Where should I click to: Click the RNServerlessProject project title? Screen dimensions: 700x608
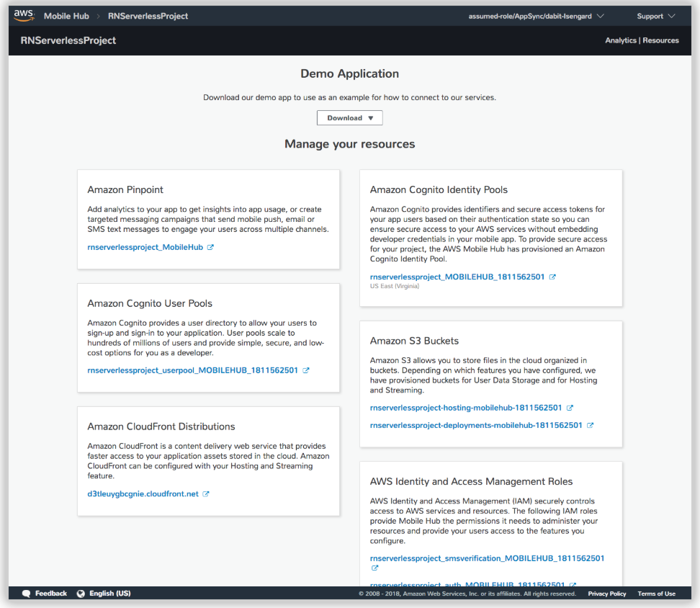68,40
